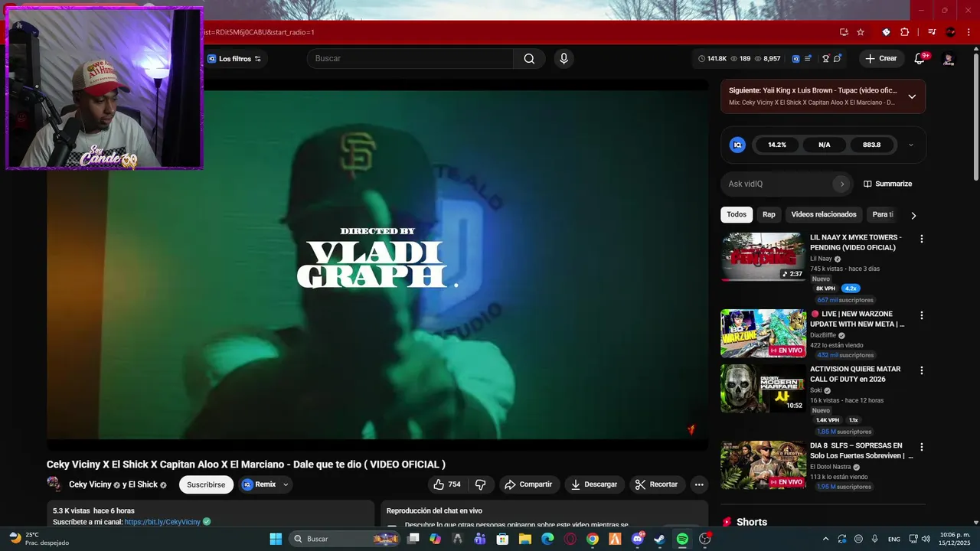Open Google Chrome from the taskbar
The image size is (980, 551).
pos(593,539)
